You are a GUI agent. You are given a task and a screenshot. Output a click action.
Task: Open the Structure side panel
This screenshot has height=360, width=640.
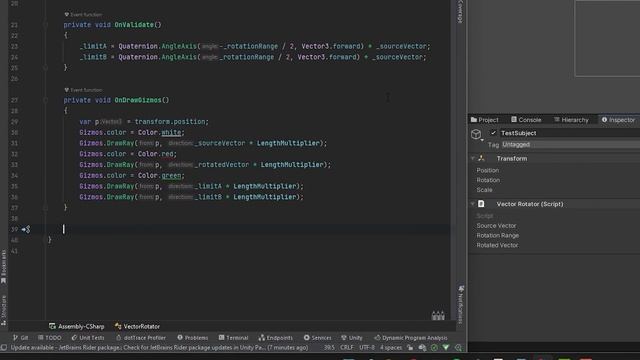click(x=3, y=310)
